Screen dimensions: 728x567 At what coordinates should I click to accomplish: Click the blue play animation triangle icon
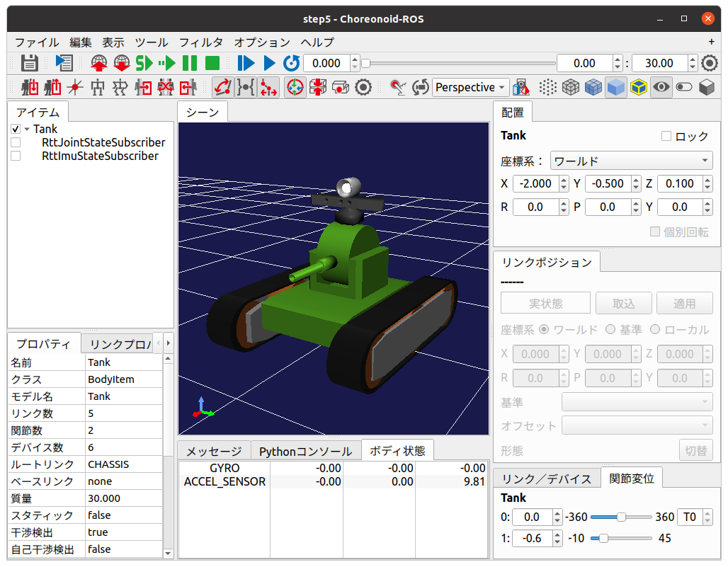click(269, 63)
